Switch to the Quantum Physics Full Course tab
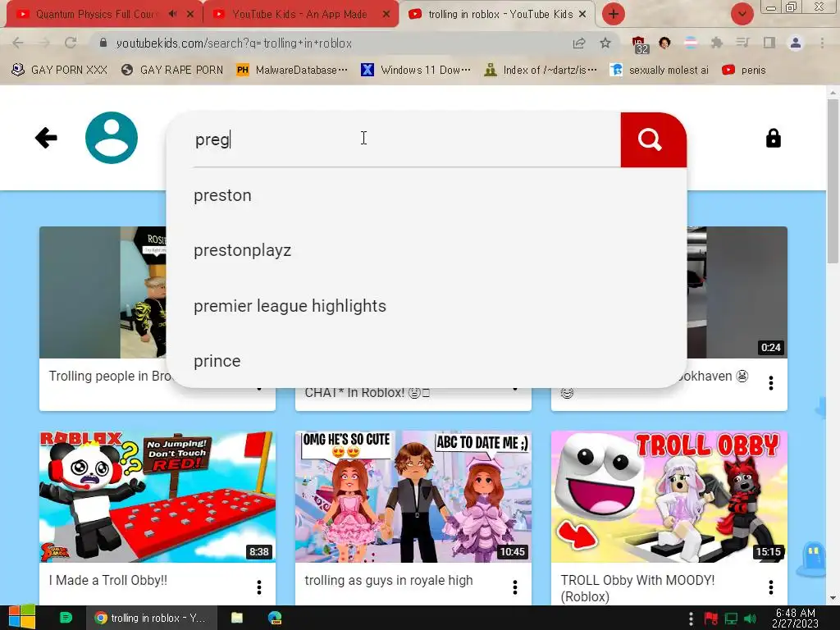This screenshot has height=630, width=840. 95,15
